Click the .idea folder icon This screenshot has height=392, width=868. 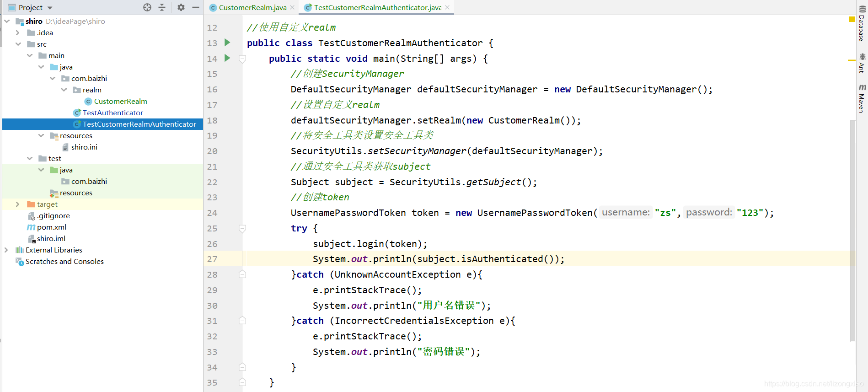(31, 32)
